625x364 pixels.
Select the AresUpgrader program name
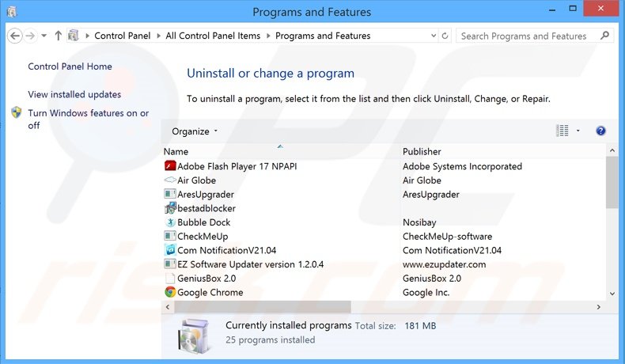[205, 194]
